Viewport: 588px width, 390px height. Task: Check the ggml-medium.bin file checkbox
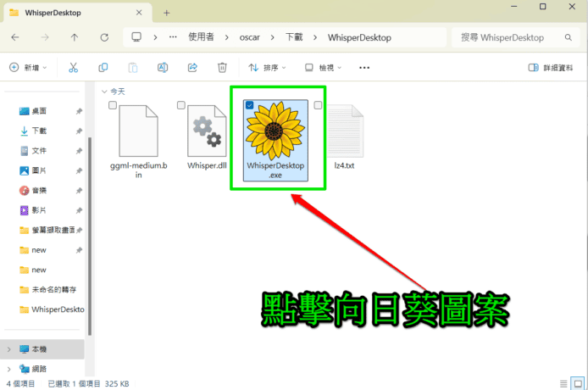113,105
